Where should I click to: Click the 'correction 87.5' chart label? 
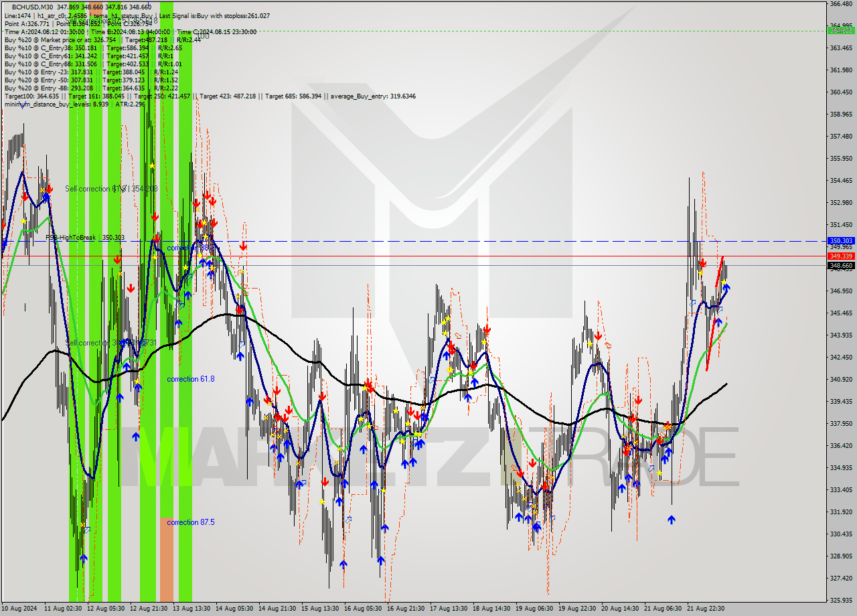191,522
